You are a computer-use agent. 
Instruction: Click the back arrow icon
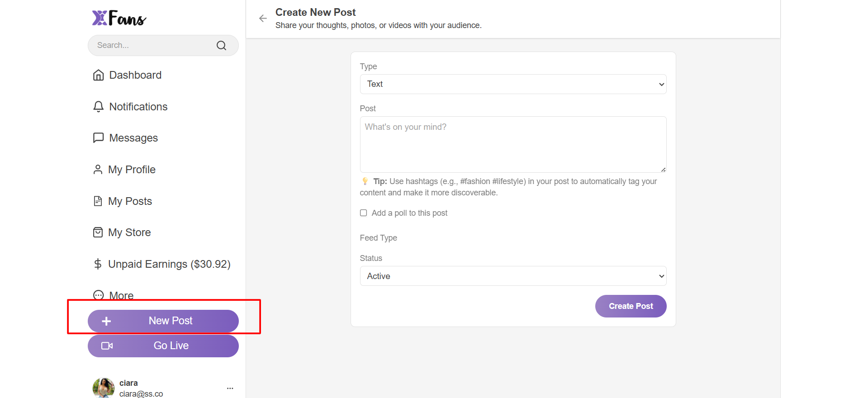coord(263,19)
